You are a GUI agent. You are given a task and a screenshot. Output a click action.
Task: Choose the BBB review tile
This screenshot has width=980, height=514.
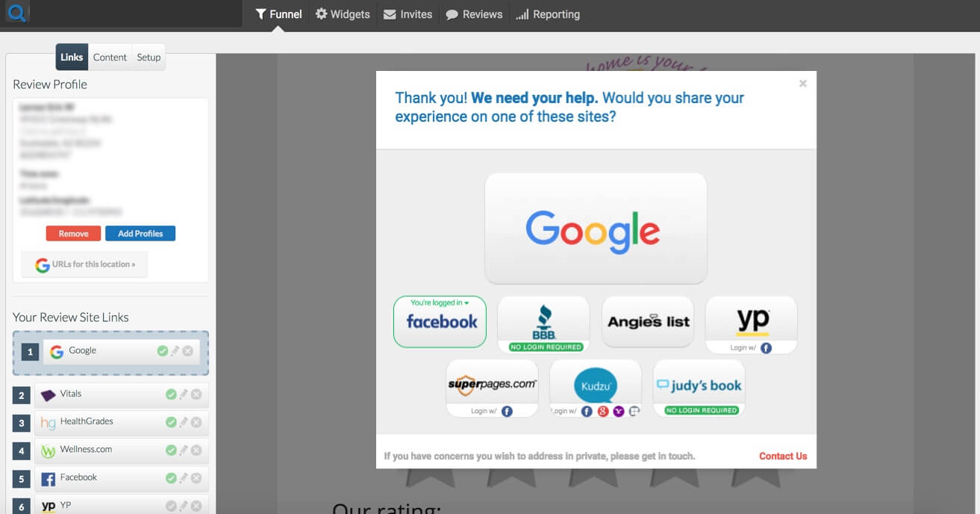coord(543,324)
